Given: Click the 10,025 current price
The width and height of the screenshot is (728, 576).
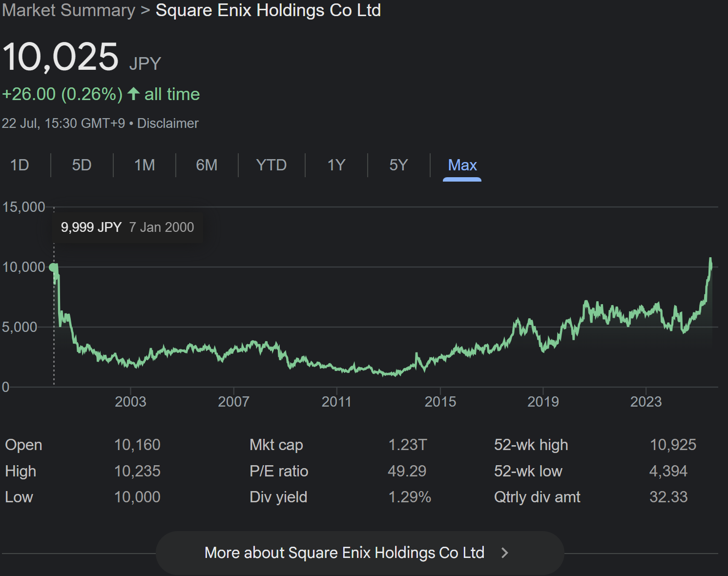Looking at the screenshot, I should (x=61, y=57).
